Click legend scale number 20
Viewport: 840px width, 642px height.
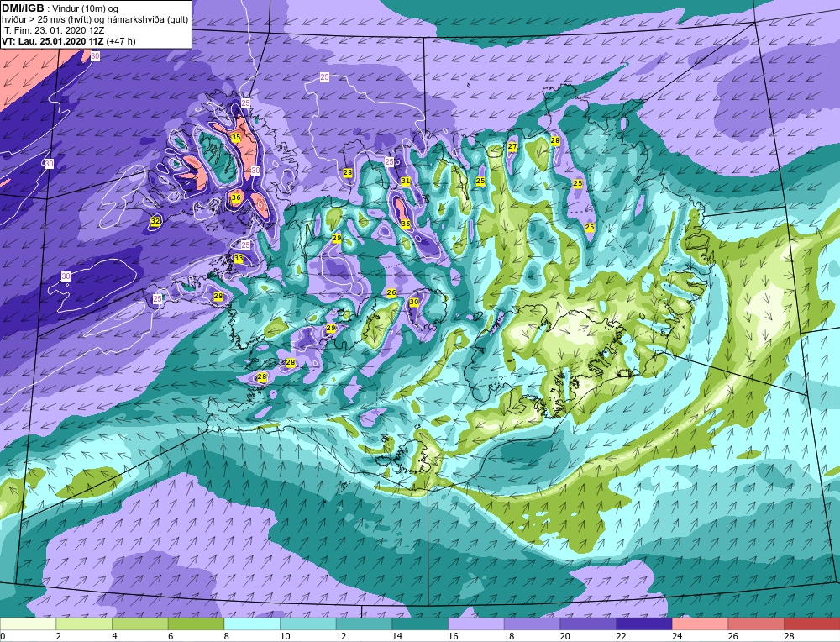pyautogui.click(x=565, y=636)
